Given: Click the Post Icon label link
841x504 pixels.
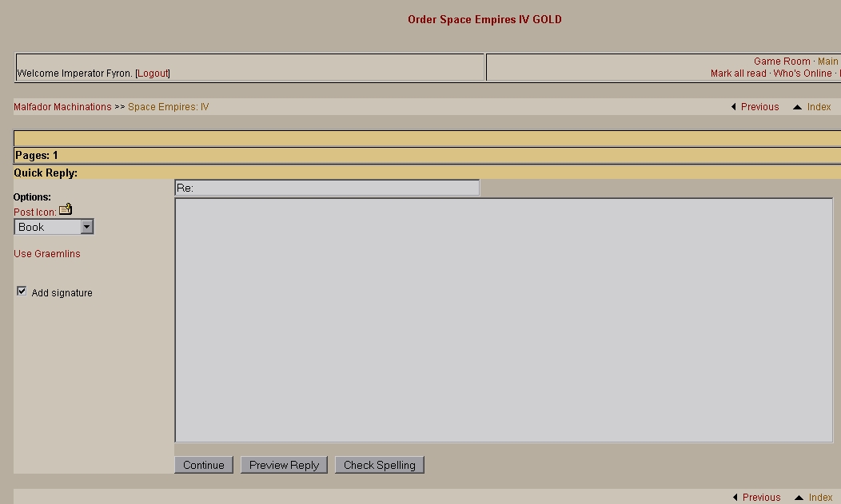Looking at the screenshot, I should click(34, 212).
